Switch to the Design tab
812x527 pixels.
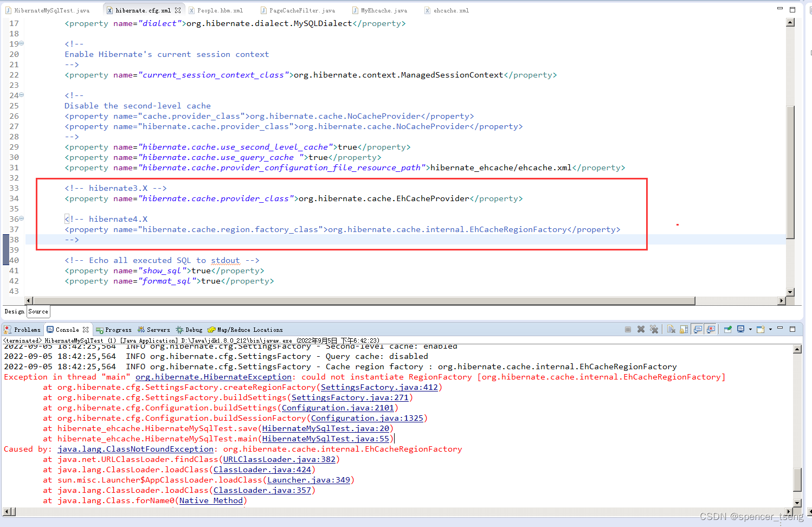pyautogui.click(x=14, y=311)
